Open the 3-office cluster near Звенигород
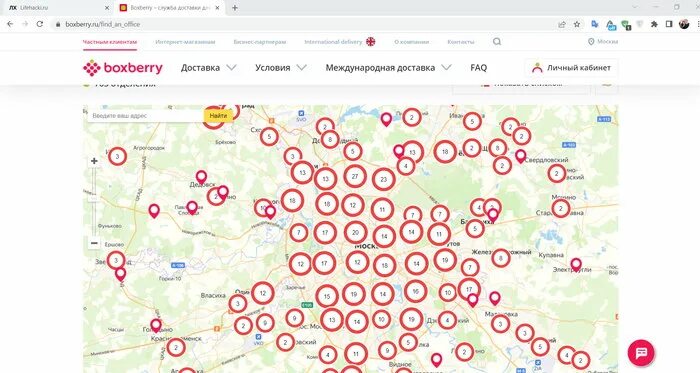Image resolution: width=700 pixels, height=373 pixels. point(116,260)
